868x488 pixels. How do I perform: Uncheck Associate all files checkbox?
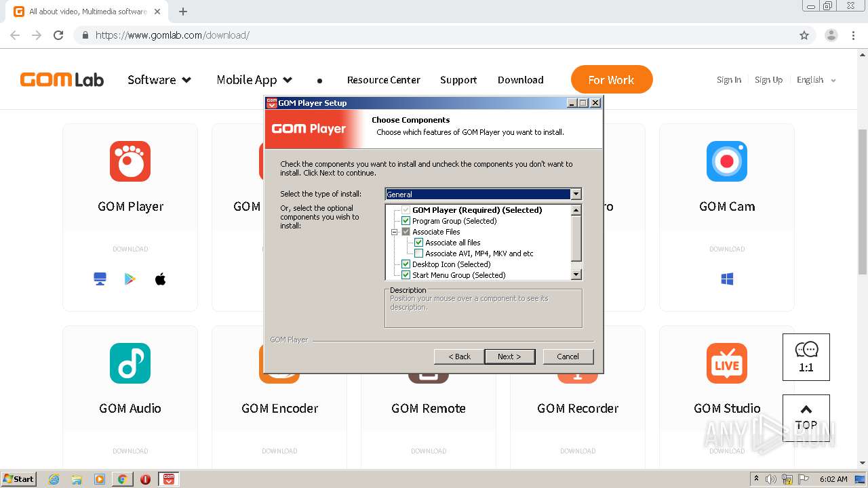419,243
